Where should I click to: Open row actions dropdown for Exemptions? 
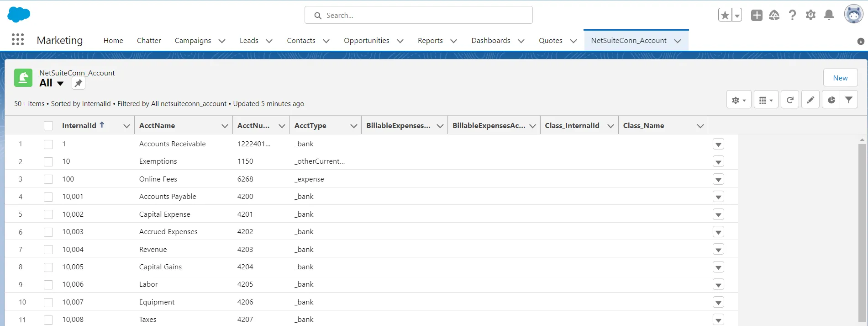coord(718,162)
